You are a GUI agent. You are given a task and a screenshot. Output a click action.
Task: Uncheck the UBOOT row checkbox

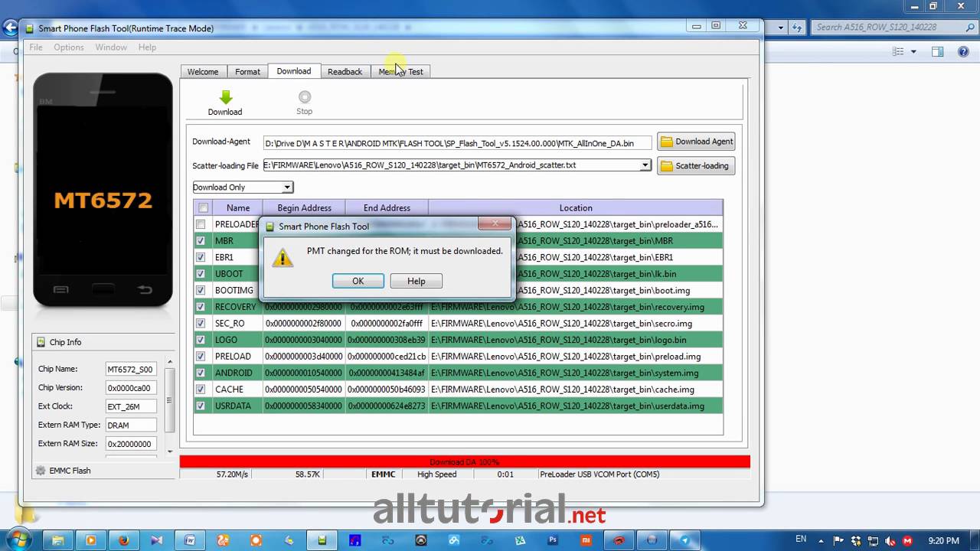tap(201, 274)
